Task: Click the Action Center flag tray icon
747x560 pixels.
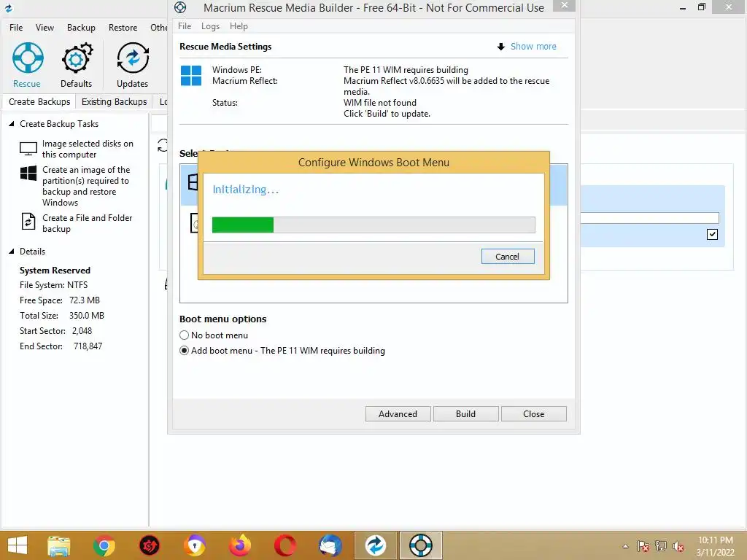Action: (643, 546)
